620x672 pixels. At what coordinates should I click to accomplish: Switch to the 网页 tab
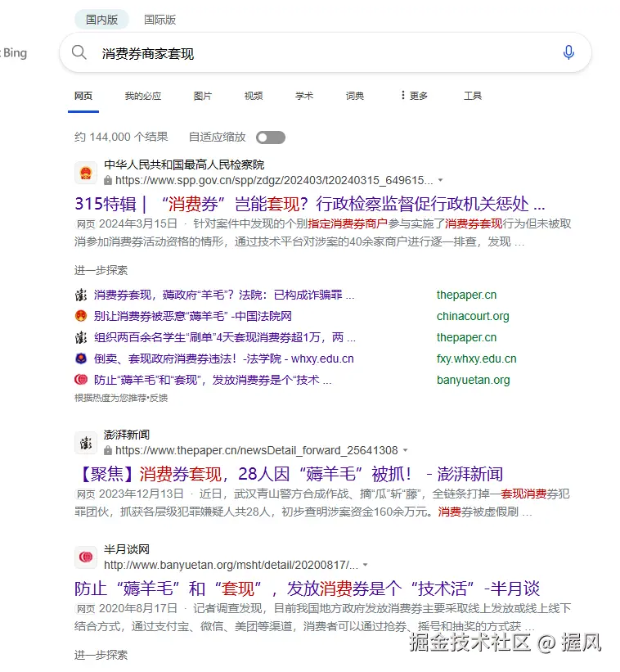[83, 96]
